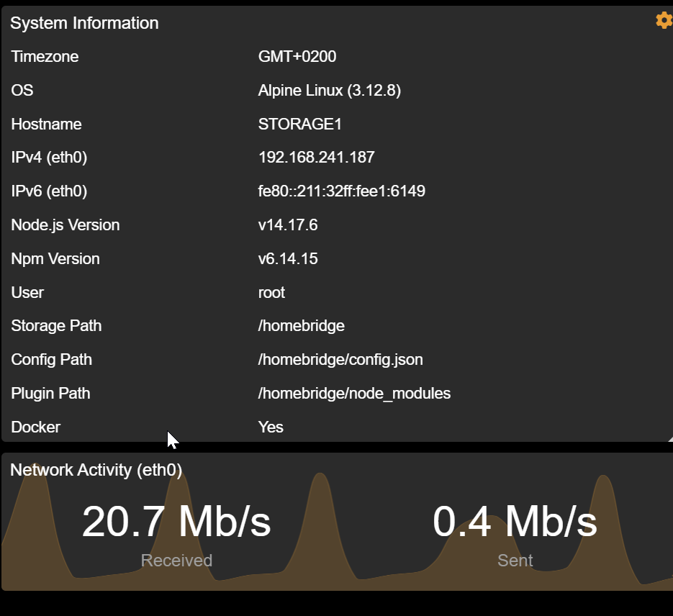Screen dimensions: 673x616
Task: Open the System Information widget settings gear
Action: pyautogui.click(x=663, y=20)
